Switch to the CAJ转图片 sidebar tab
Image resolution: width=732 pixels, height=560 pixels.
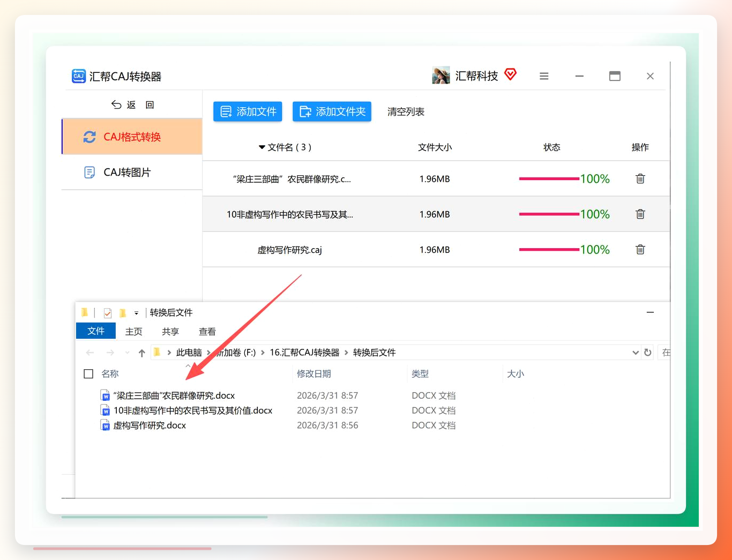[x=132, y=172]
